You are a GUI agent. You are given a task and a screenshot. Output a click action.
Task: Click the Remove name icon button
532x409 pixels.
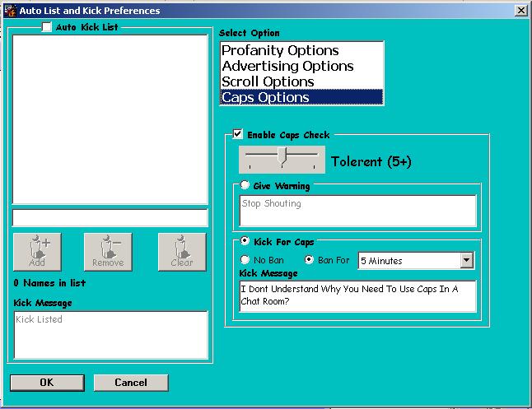[x=108, y=251]
